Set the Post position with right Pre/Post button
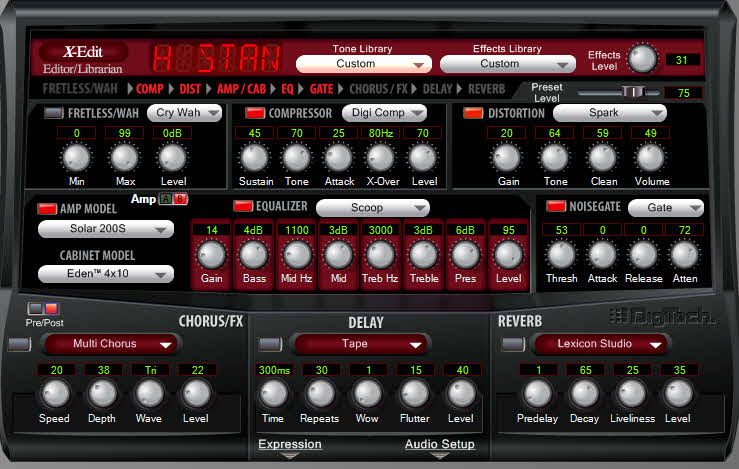The height and width of the screenshot is (469, 739). click(51, 309)
